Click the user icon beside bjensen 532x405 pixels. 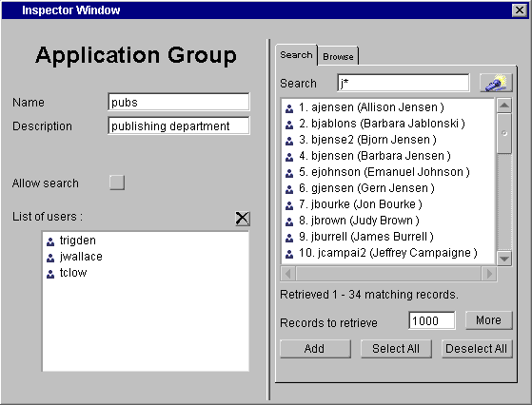click(289, 157)
